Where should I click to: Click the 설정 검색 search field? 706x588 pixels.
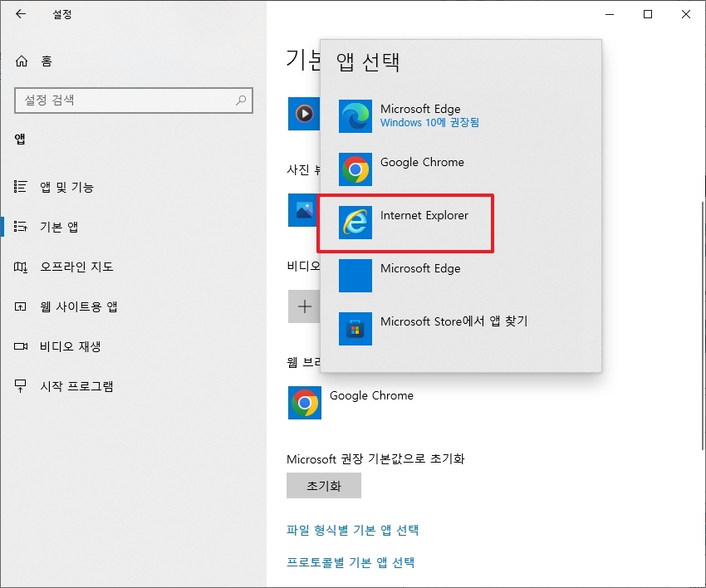pos(133,100)
